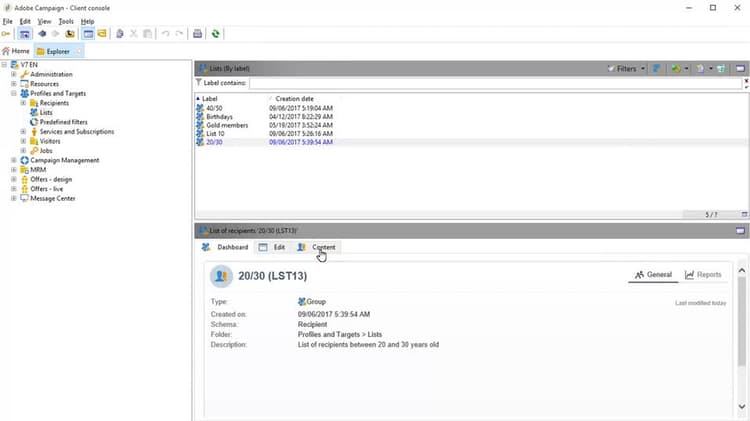Click the yellow history icon in toolbar
750x421 pixels.
click(x=70, y=34)
